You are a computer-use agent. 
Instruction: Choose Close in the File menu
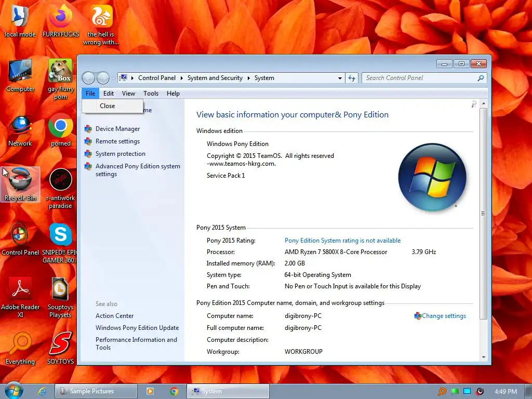112,106
